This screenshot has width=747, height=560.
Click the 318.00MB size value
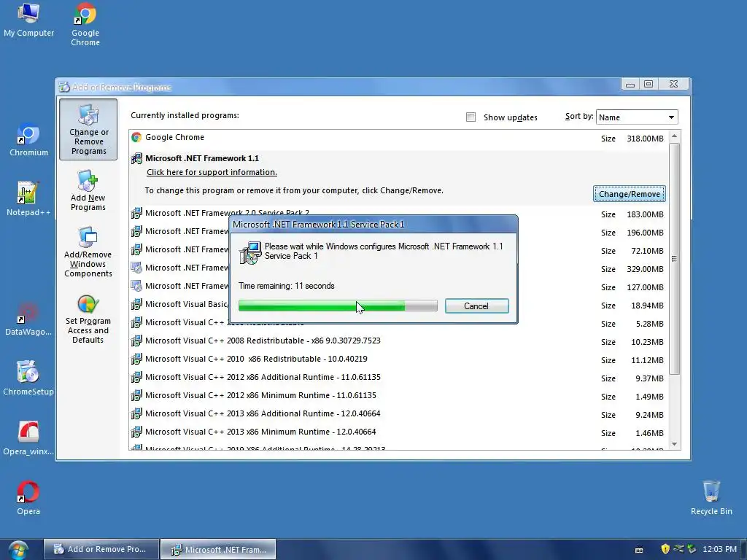pos(645,139)
